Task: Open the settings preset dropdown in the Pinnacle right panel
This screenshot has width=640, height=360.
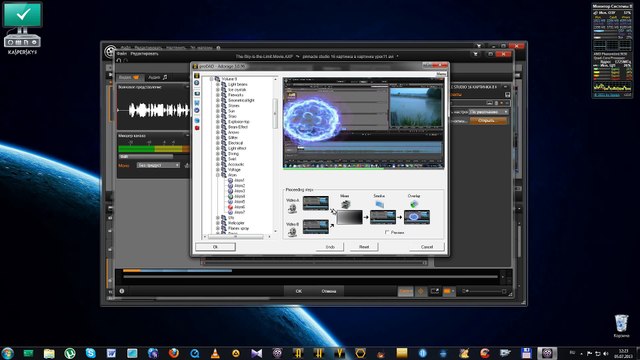Action: 489,112
